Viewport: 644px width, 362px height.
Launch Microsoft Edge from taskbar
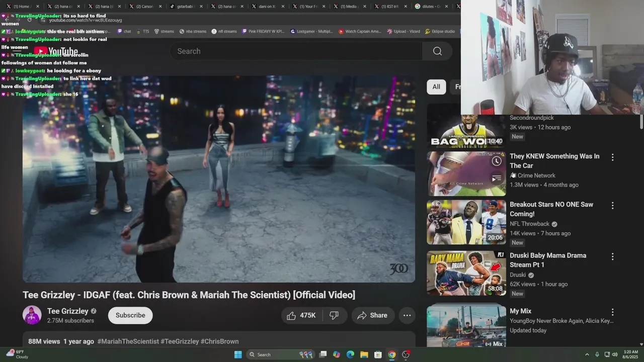tap(350, 354)
